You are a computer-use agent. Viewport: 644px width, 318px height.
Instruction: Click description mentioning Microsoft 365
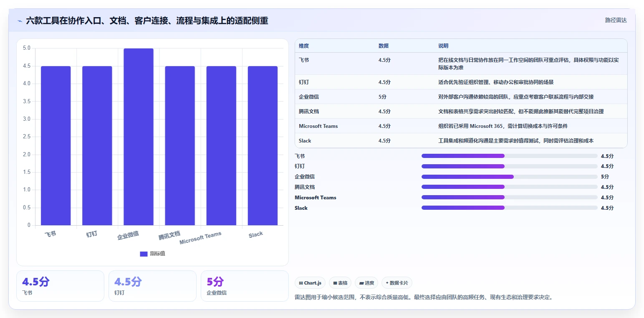pyautogui.click(x=503, y=126)
